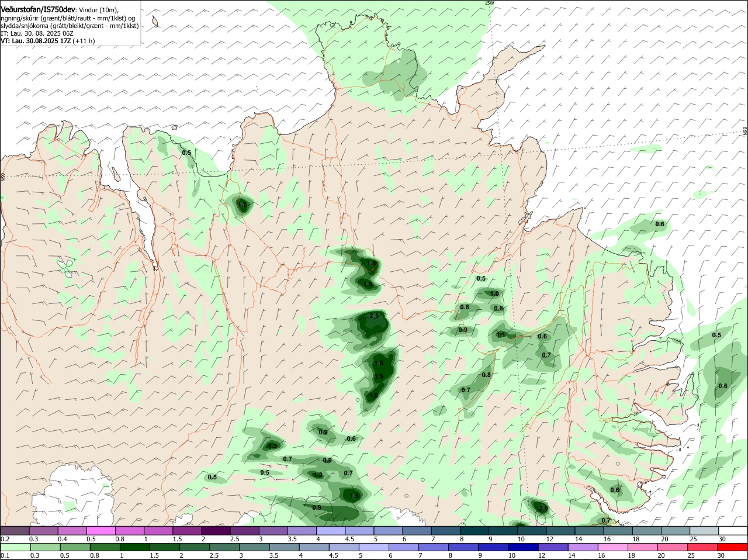Viewport: 748px width, 560px height.
Task: Pick the lavender 5–6 rain legend swatch
Action: point(375,547)
